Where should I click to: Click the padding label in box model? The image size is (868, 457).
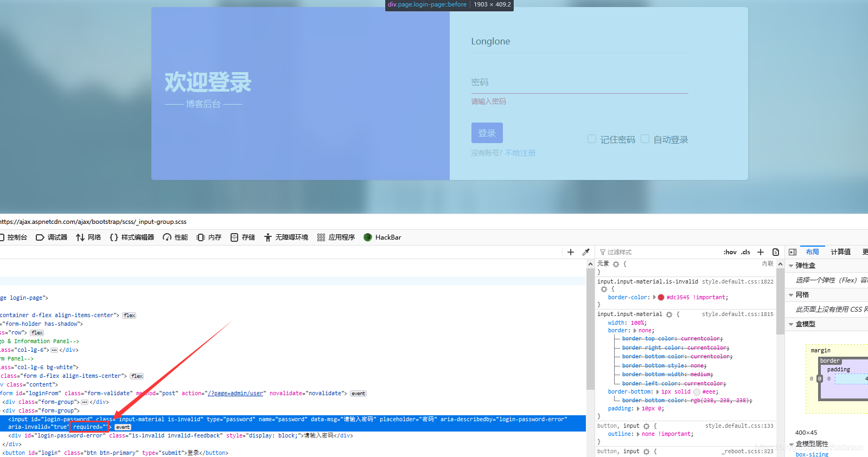pyautogui.click(x=839, y=370)
